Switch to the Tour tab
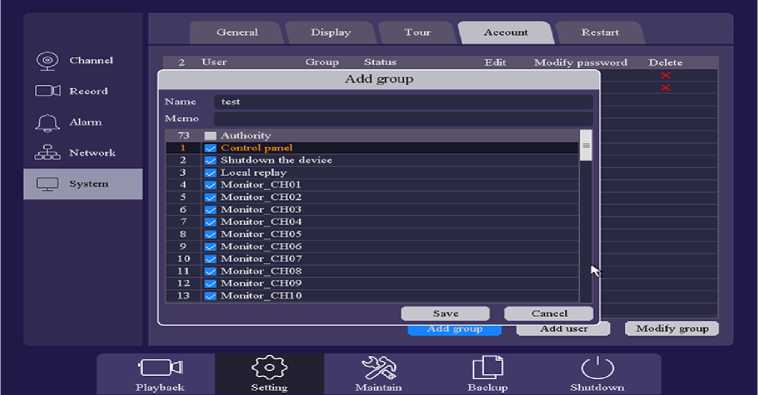This screenshot has height=395, width=758. point(417,33)
